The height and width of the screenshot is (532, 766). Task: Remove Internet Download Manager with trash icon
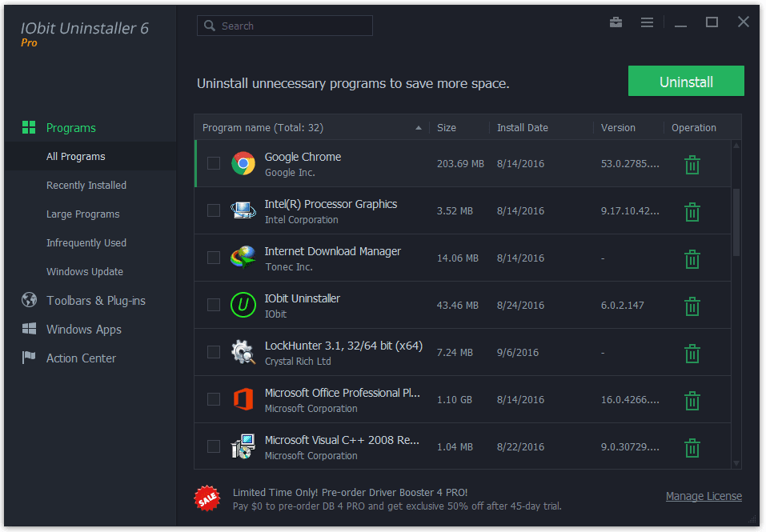coord(692,259)
